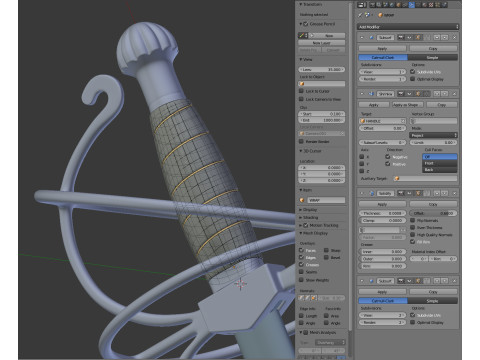480x360 pixels.
Task: Select Front in Cull Faces list
Action: point(440,163)
